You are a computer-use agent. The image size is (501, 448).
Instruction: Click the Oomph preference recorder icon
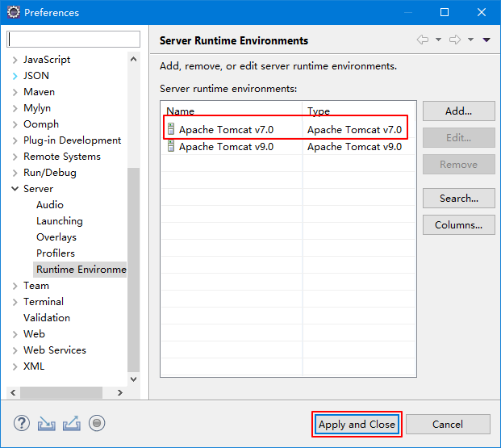(x=97, y=423)
